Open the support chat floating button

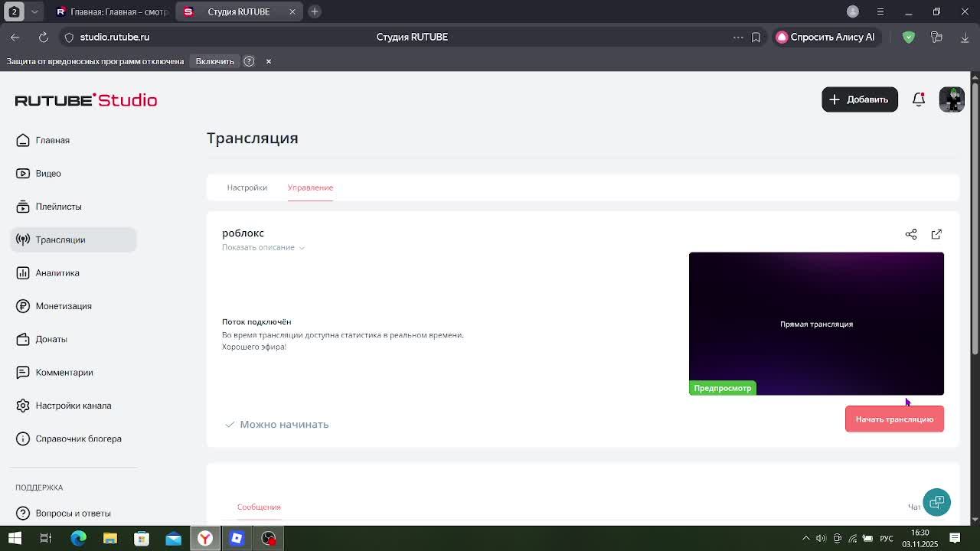pyautogui.click(x=936, y=502)
